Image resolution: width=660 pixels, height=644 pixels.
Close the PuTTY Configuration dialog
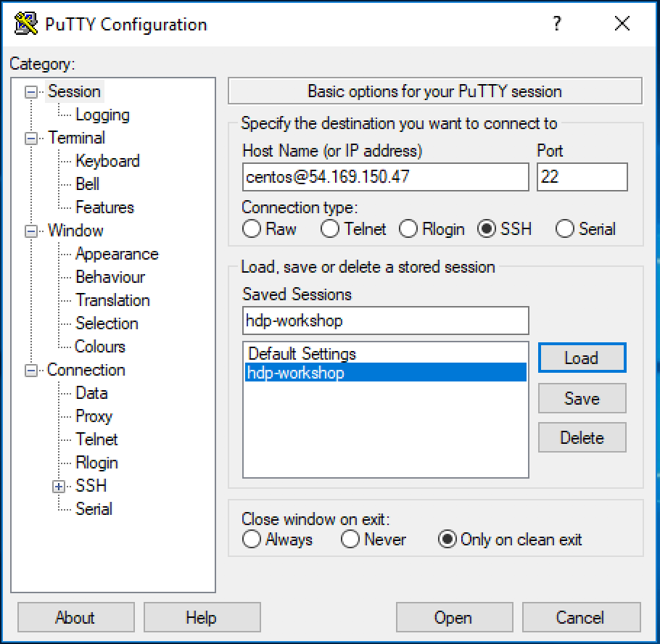pos(622,24)
